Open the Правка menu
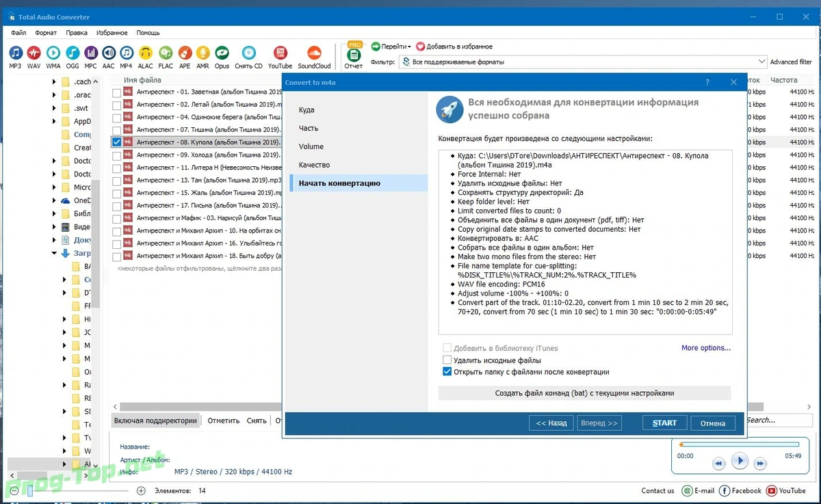 (77, 33)
